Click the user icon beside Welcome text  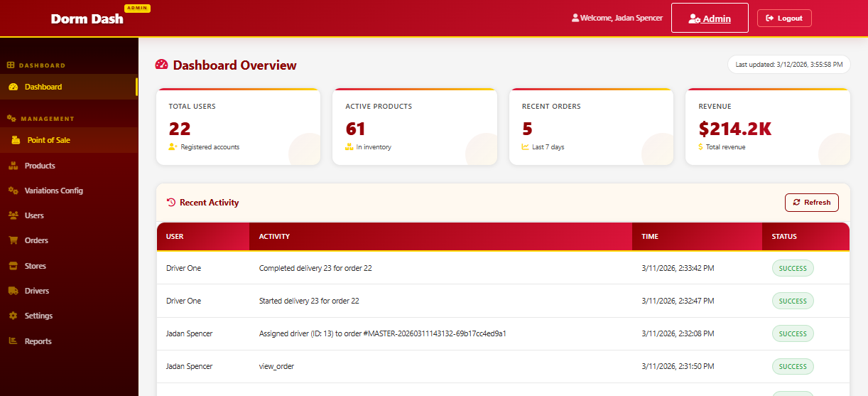click(575, 18)
